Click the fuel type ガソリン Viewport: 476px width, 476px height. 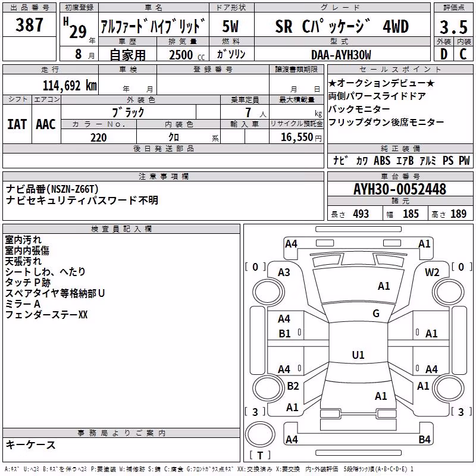pyautogui.click(x=231, y=54)
